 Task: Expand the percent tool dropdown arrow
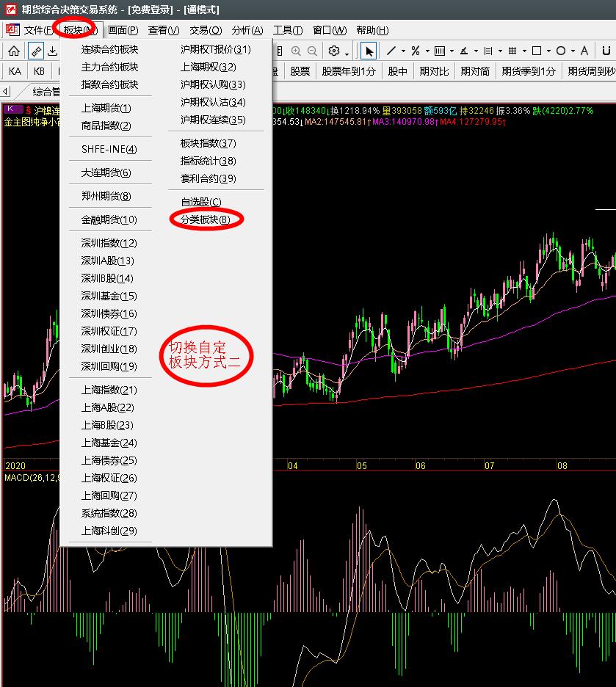(427, 51)
